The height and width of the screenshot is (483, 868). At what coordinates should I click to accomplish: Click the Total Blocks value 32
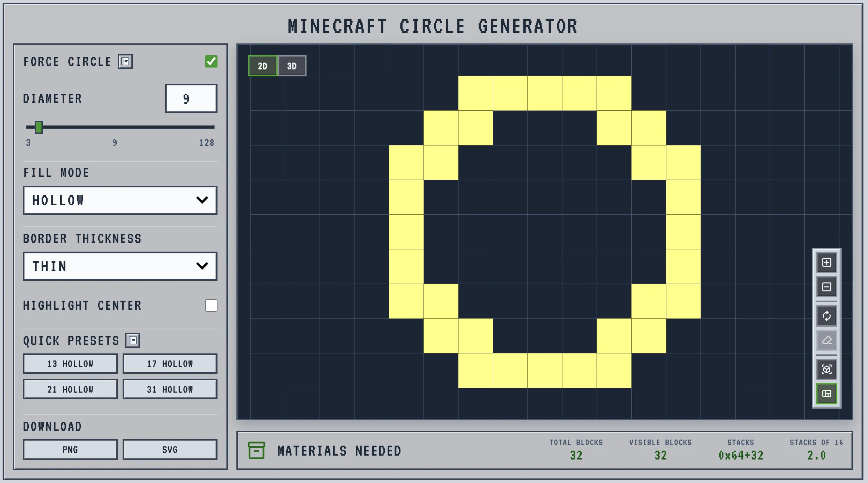click(576, 455)
